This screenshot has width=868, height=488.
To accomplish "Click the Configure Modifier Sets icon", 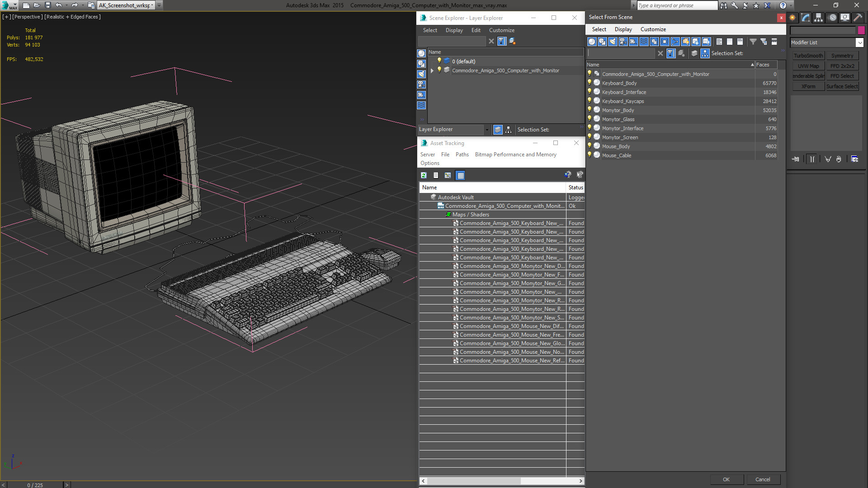I will point(854,159).
